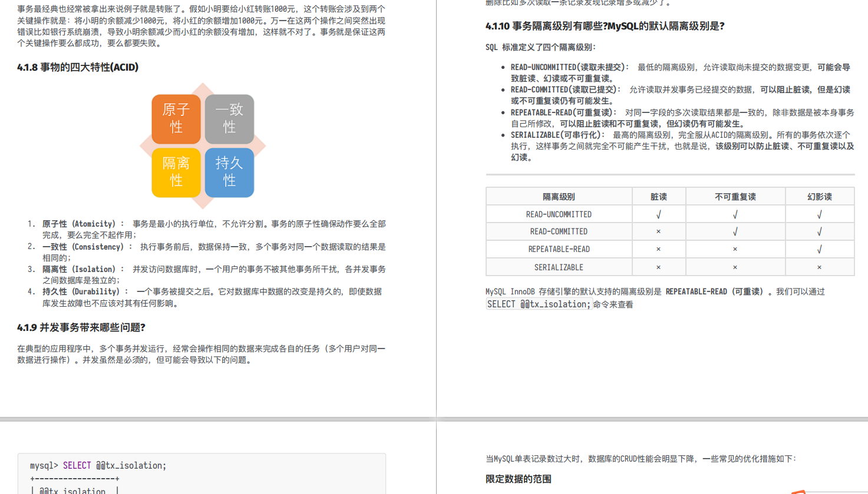
Task: Click table header "不可重复读"
Action: (x=735, y=197)
